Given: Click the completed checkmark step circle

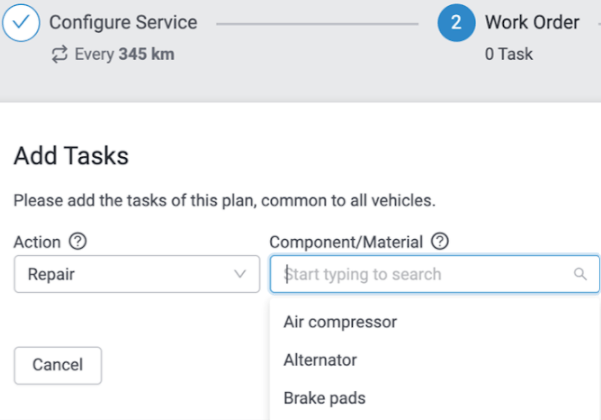Looking at the screenshot, I should click(x=21, y=23).
